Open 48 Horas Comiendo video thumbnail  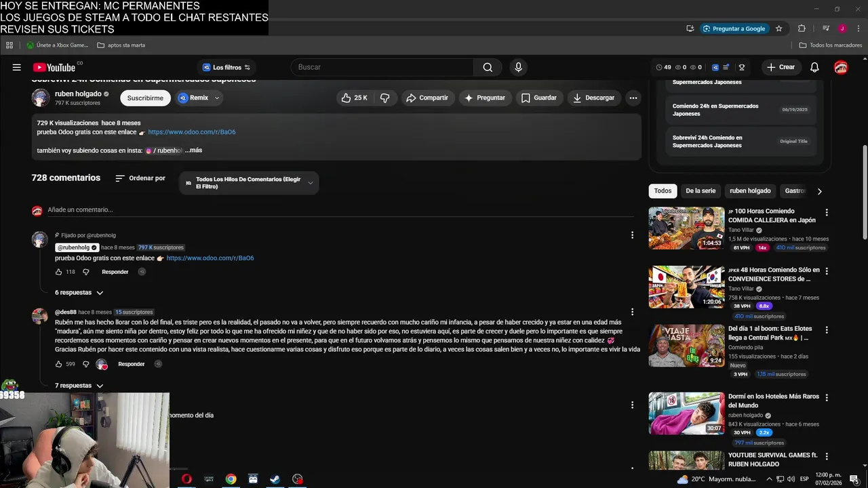(x=686, y=287)
